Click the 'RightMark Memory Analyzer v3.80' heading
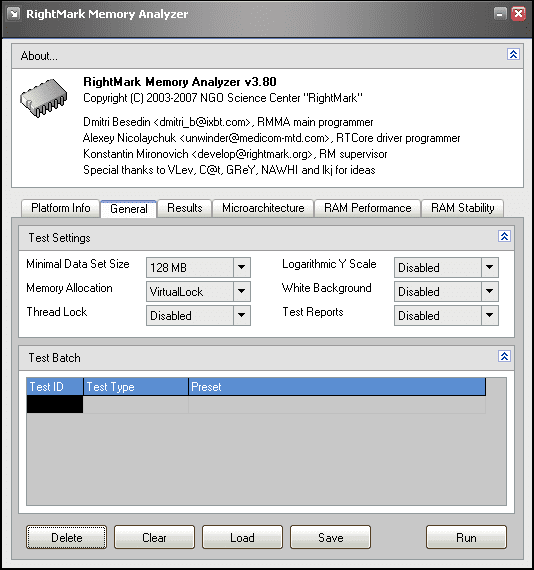The width and height of the screenshot is (534, 570). coord(180,82)
